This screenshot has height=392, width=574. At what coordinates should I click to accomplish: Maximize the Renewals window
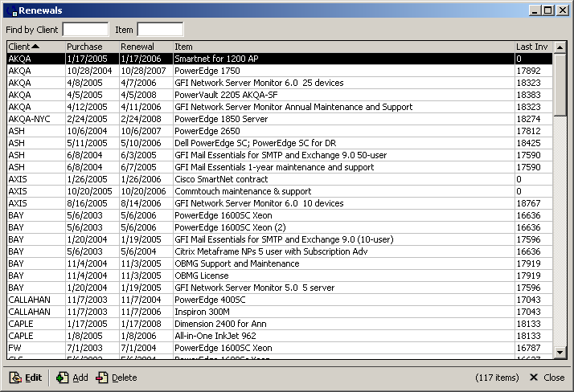pos(548,10)
